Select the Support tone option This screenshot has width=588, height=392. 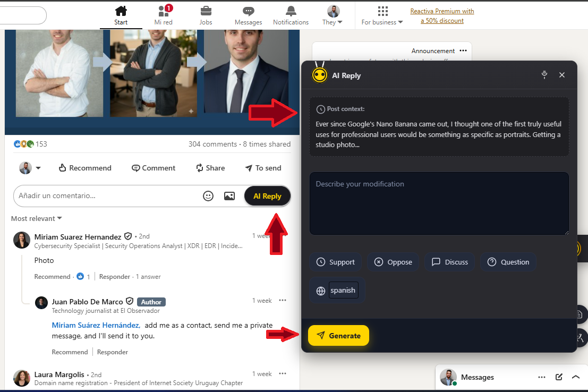point(335,262)
